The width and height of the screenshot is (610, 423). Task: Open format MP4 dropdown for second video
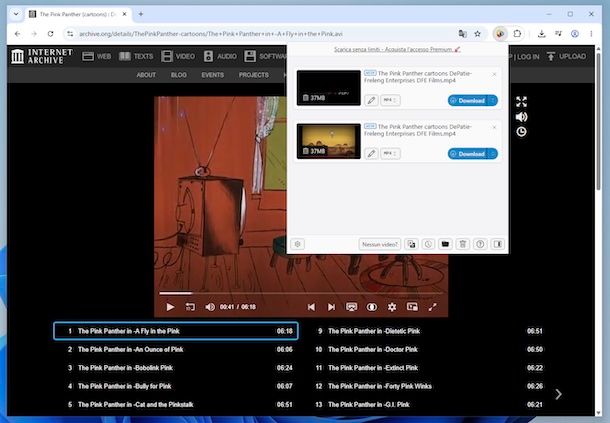[390, 154]
